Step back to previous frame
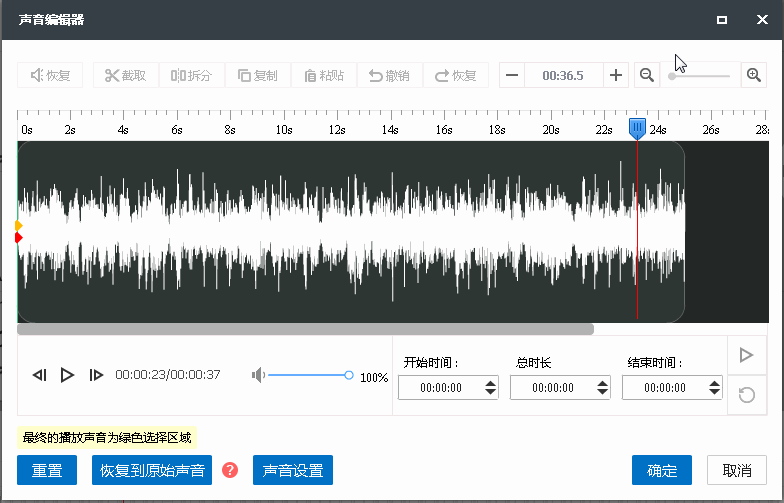The height and width of the screenshot is (503, 784). tap(40, 375)
